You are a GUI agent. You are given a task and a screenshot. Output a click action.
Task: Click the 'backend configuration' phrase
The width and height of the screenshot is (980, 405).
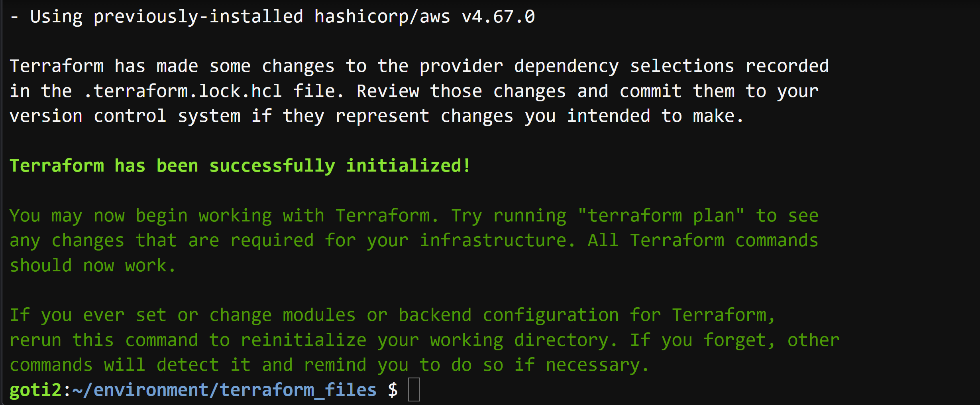pos(509,315)
